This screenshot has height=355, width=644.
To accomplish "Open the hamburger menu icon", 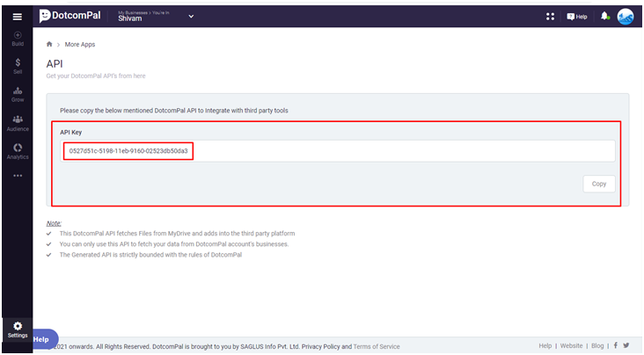I will pos(18,17).
